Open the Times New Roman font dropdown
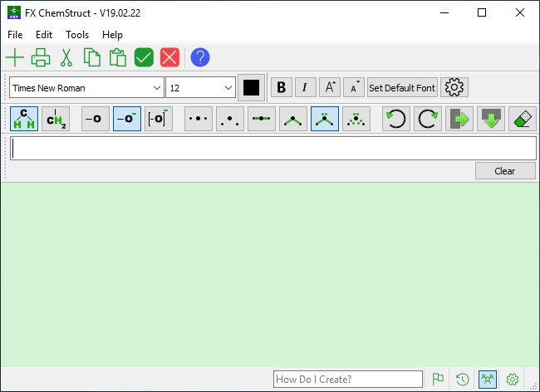Screen dimensions: 540x392 coord(86,87)
